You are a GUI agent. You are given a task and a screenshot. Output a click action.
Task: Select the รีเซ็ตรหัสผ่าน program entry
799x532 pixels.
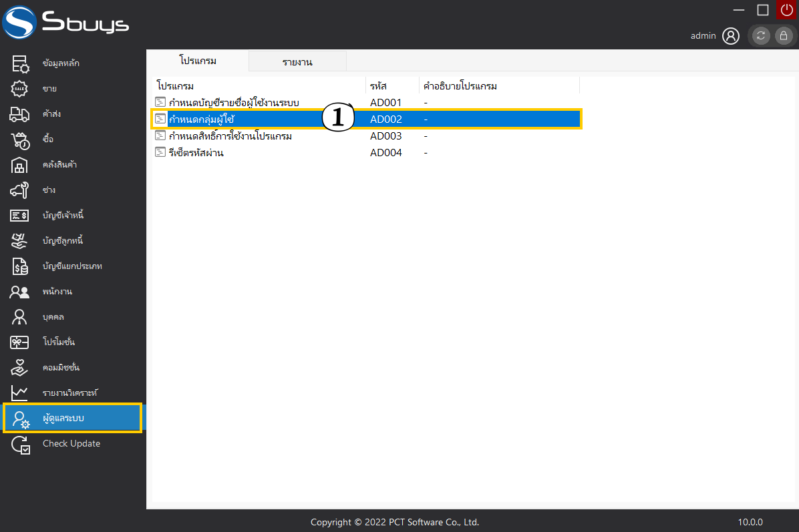click(196, 153)
